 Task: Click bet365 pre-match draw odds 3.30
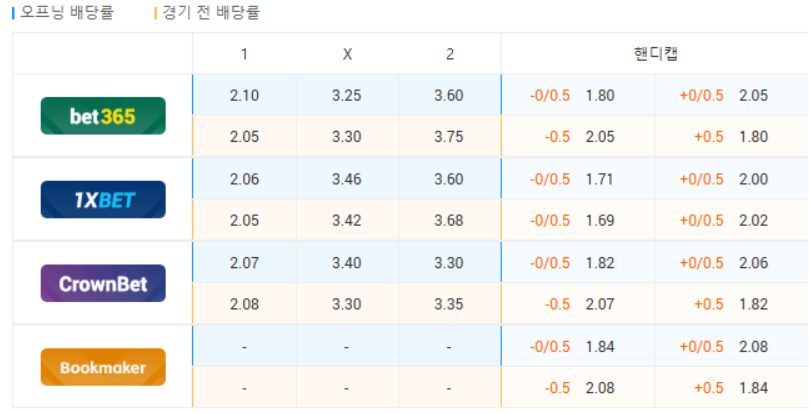347,137
